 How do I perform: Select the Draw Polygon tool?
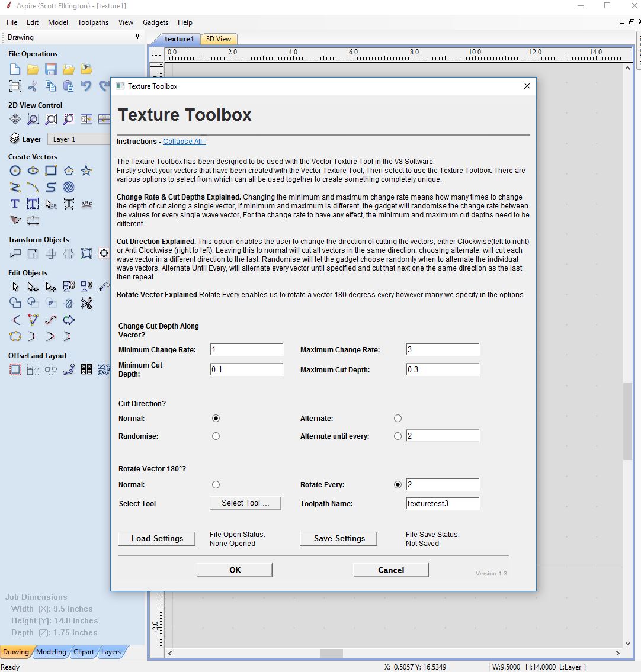[x=69, y=171]
